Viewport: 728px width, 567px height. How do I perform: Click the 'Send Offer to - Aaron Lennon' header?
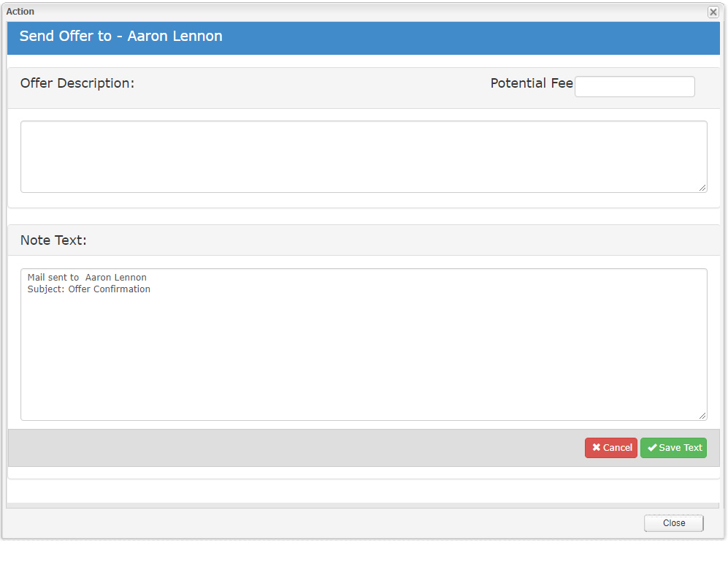click(x=120, y=37)
